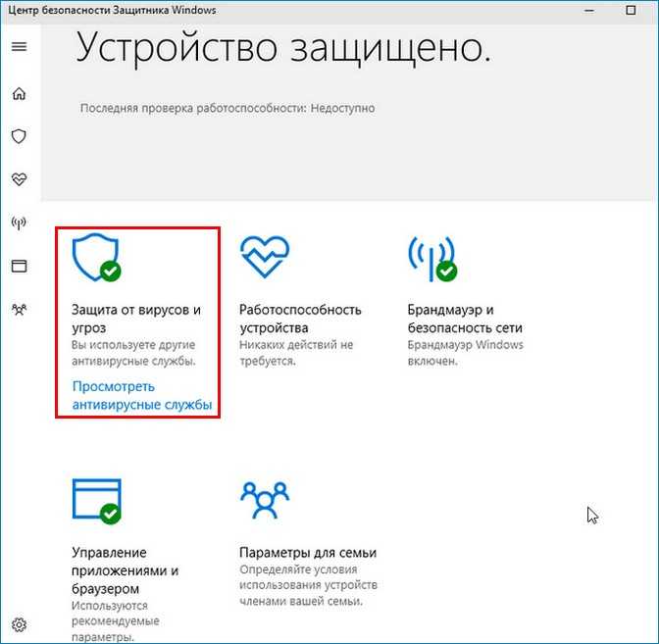659x644 pixels.
Task: Click the large shield icon with checkmark
Action: (x=96, y=257)
